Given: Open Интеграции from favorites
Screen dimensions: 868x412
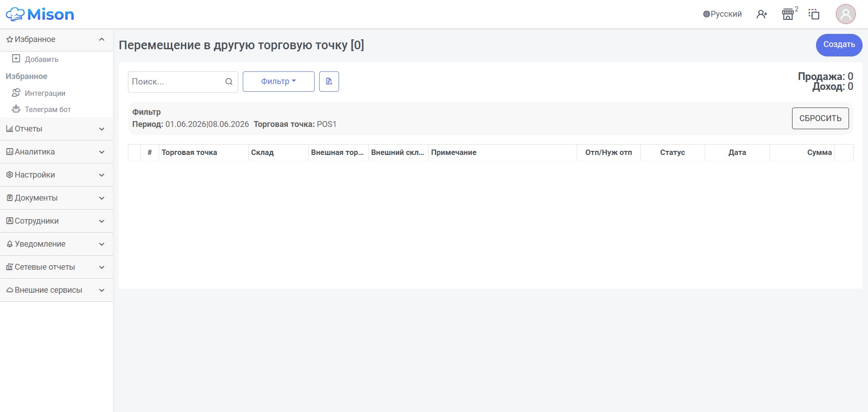Looking at the screenshot, I should 45,93.
